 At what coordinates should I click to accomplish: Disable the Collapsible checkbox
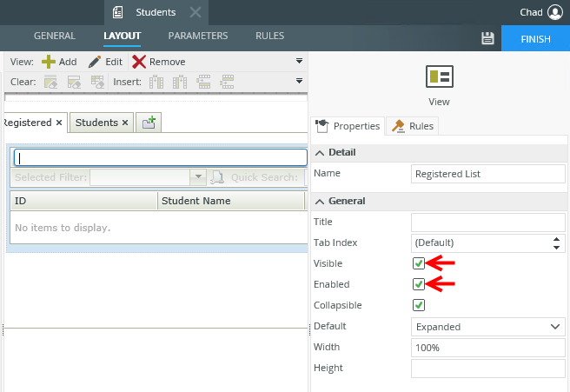point(419,305)
